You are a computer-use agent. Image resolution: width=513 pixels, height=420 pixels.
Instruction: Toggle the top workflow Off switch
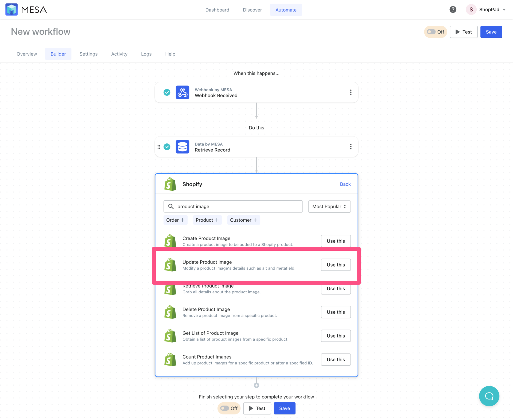[431, 32]
